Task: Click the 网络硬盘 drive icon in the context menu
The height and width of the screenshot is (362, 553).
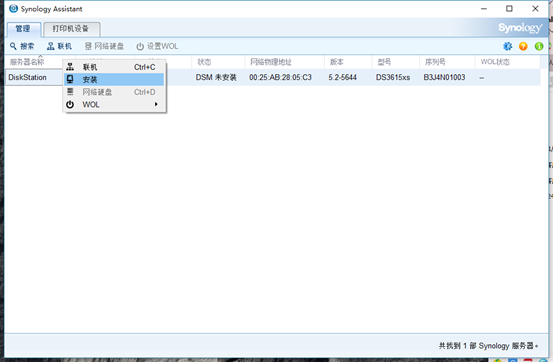Action: (70, 92)
